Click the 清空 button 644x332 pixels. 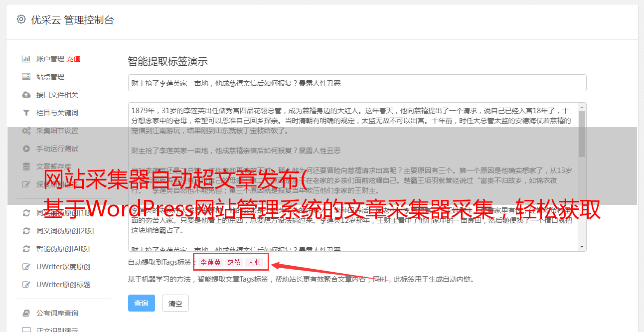pyautogui.click(x=175, y=303)
